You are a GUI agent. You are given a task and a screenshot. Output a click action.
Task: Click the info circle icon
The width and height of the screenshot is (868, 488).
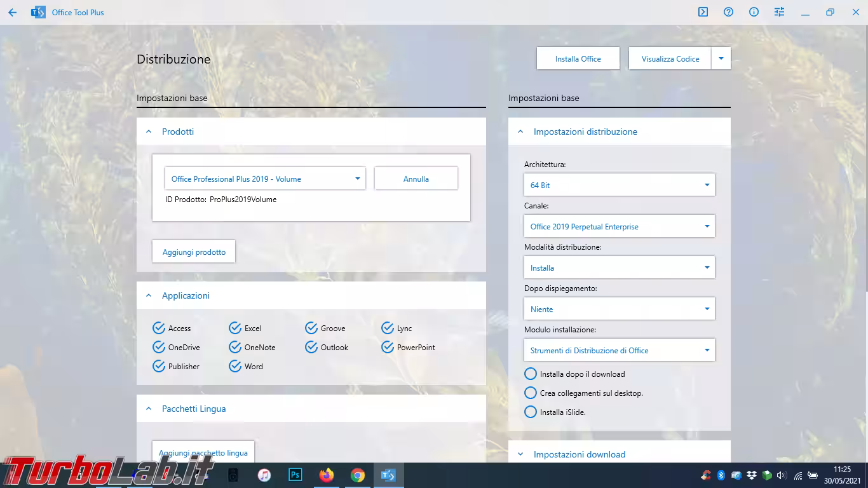(754, 12)
